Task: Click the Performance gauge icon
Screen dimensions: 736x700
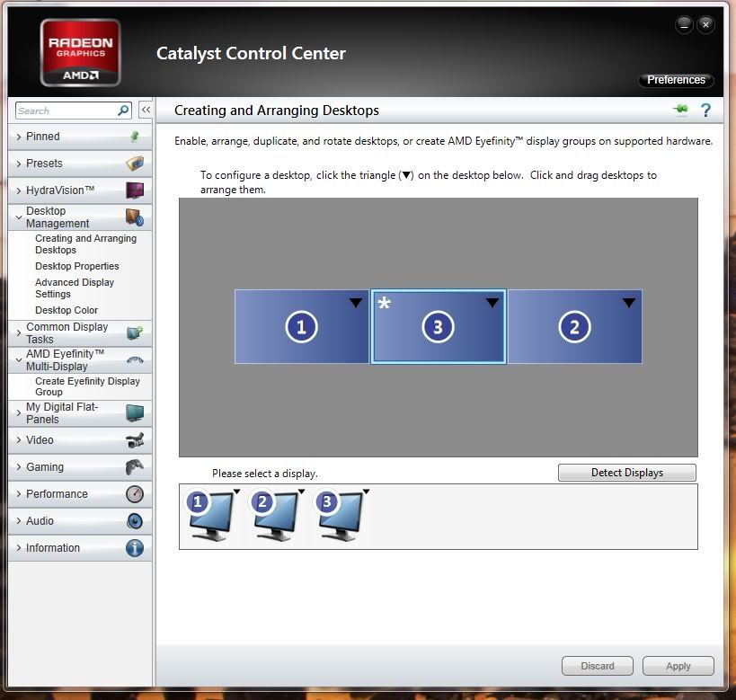Action: click(135, 494)
